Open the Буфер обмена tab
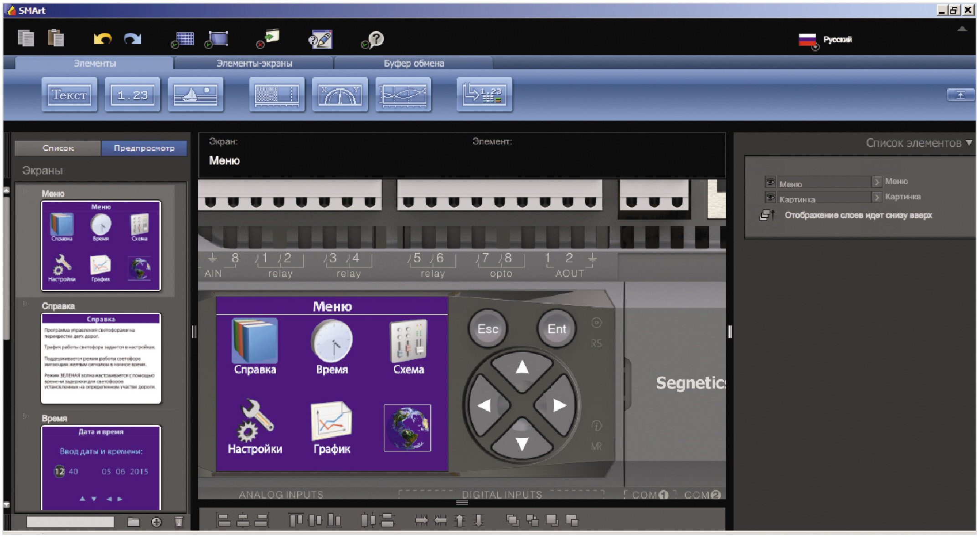The height and width of the screenshot is (537, 980). (413, 63)
